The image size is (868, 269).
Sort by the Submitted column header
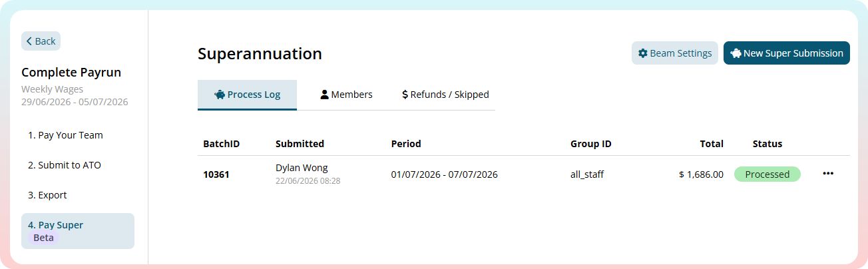click(x=300, y=144)
